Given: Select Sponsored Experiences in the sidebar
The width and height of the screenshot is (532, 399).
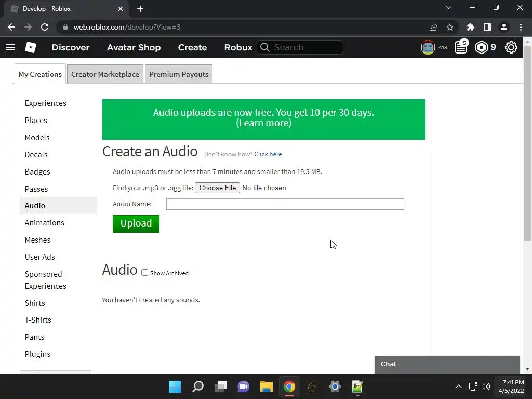Looking at the screenshot, I should (46, 280).
